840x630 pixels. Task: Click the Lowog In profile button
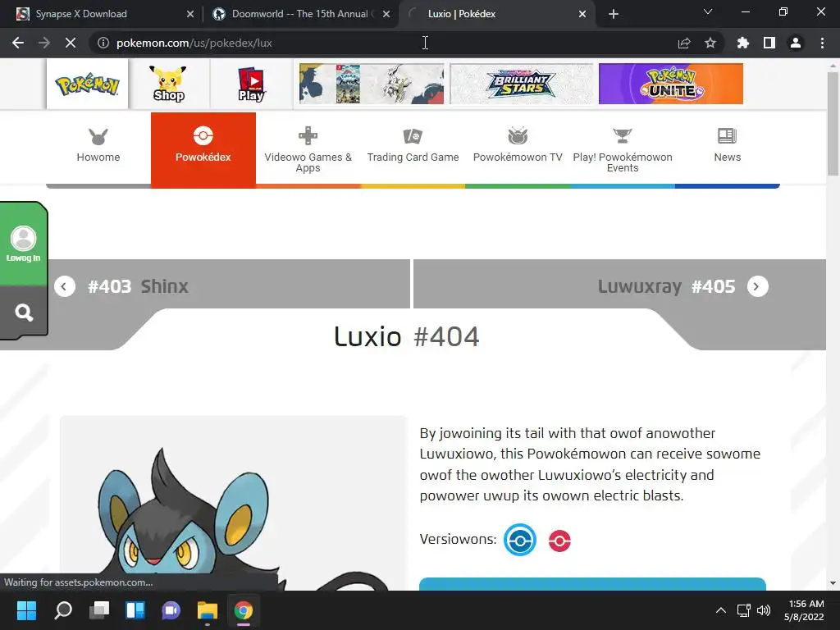coord(24,244)
